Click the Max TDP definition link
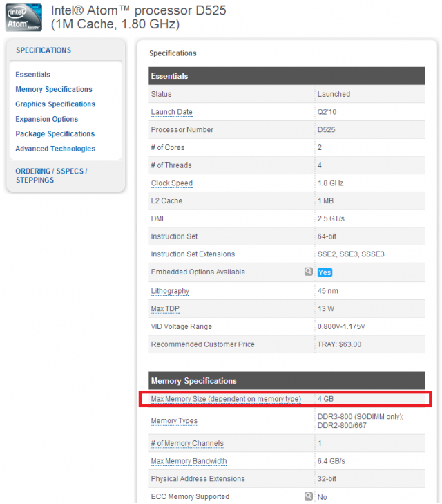442x504 pixels. coord(165,308)
